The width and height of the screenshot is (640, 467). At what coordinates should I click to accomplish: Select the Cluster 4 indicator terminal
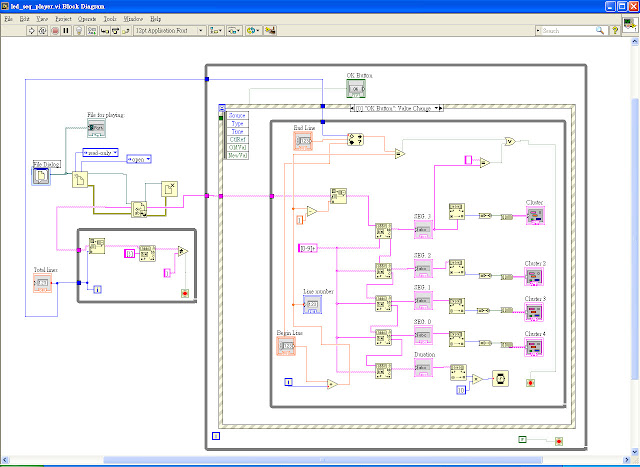point(534,347)
